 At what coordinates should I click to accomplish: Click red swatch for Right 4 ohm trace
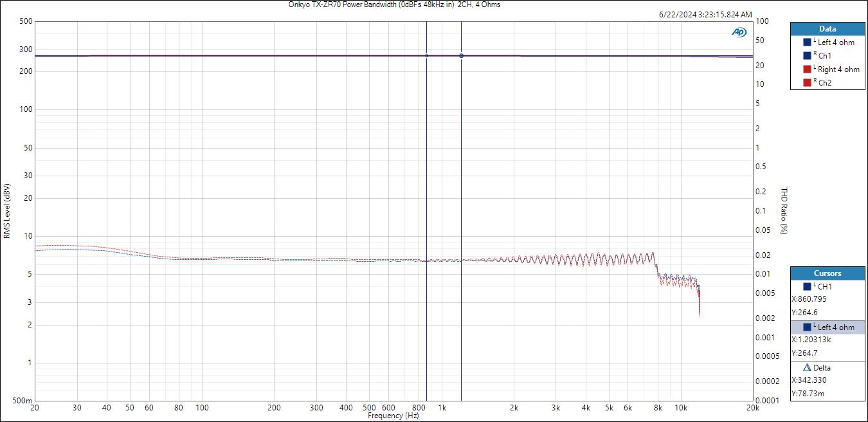point(807,69)
